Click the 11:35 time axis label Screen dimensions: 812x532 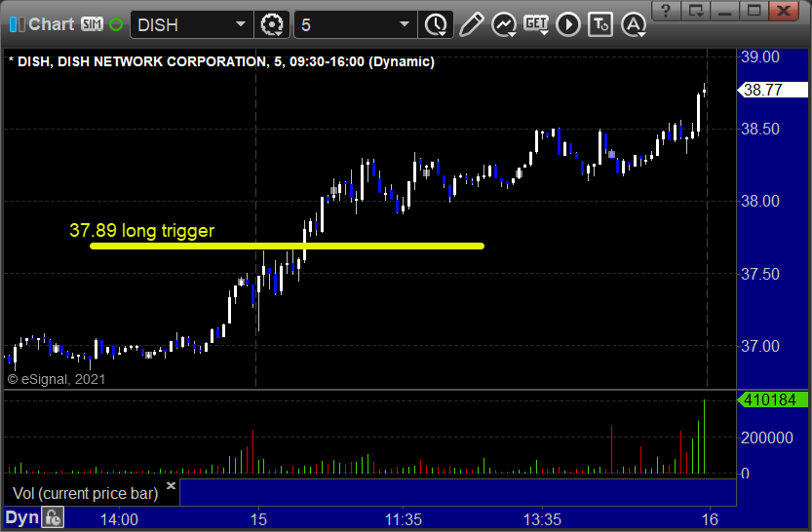[x=403, y=519]
